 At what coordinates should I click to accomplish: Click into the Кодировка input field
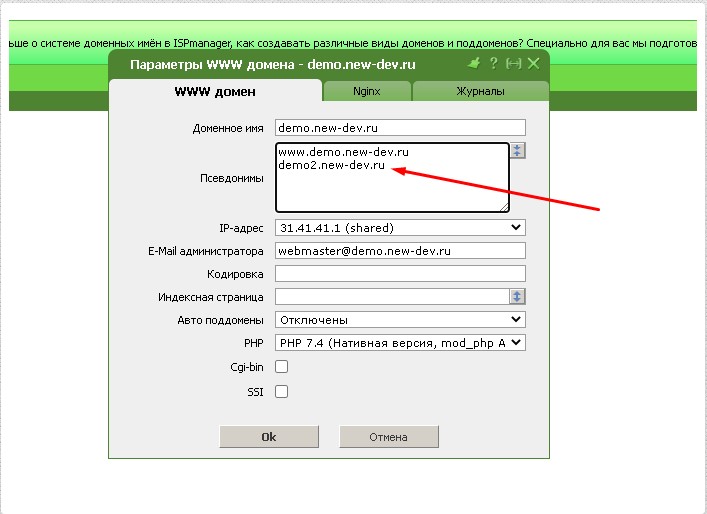(x=400, y=274)
